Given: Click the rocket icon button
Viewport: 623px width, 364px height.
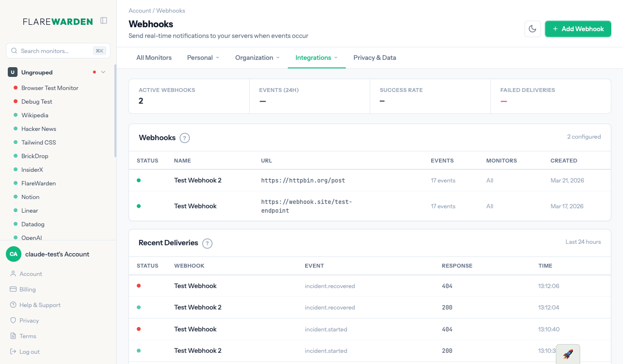Looking at the screenshot, I should click(x=568, y=354).
